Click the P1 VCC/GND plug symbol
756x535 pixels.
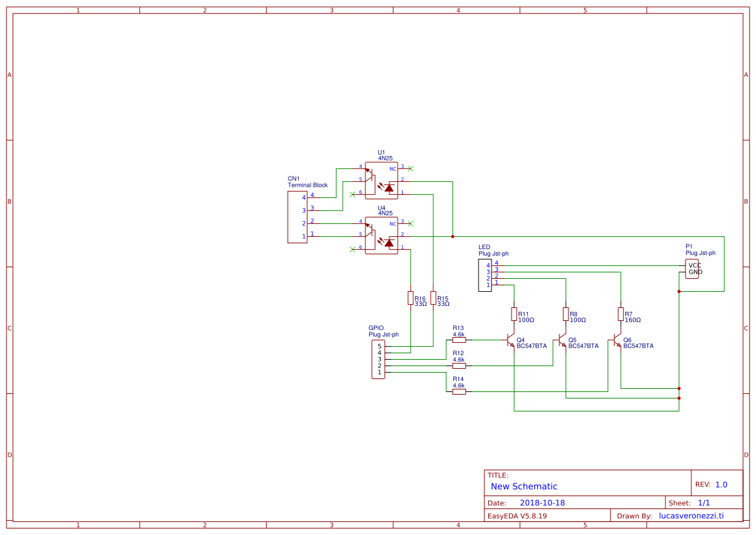point(691,268)
